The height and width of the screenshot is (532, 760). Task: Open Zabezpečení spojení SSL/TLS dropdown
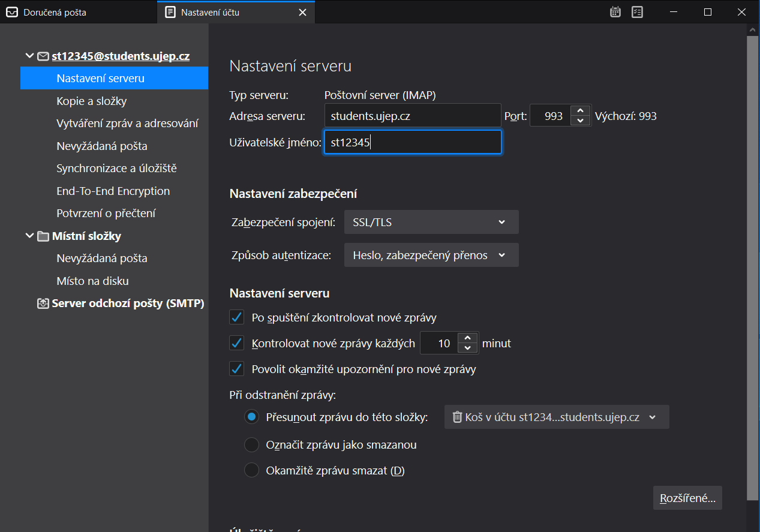(x=431, y=222)
